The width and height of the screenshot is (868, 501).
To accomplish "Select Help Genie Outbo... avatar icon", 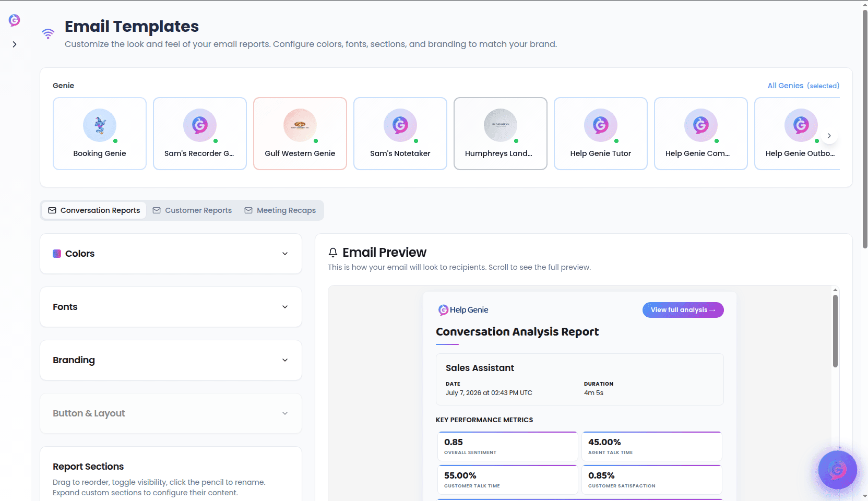I will click(x=801, y=125).
